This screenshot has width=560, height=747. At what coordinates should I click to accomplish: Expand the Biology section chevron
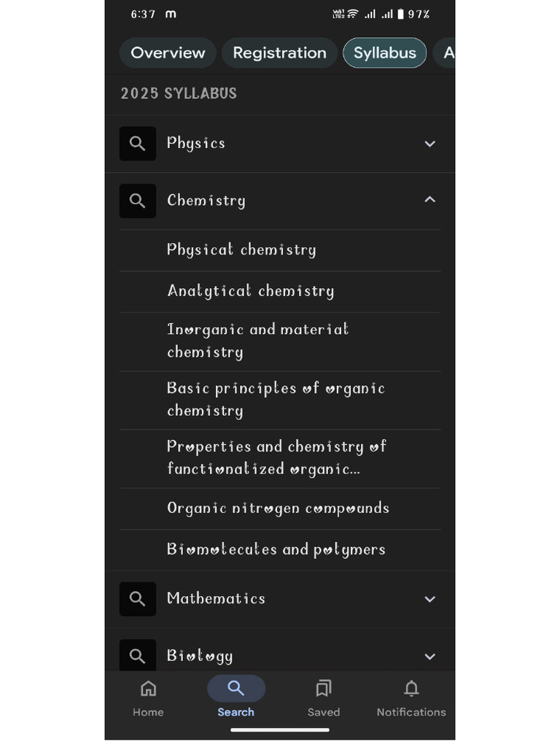tap(430, 657)
